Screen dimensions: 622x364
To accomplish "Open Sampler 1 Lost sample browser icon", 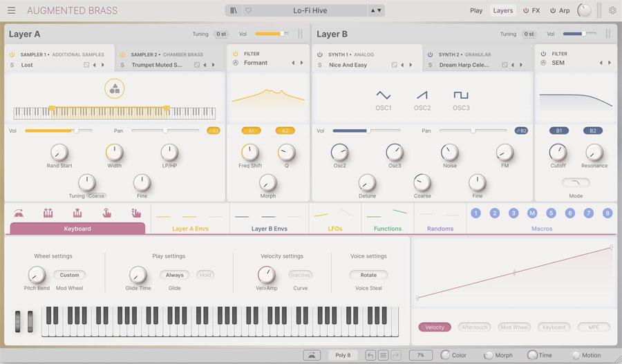I will (x=86, y=65).
